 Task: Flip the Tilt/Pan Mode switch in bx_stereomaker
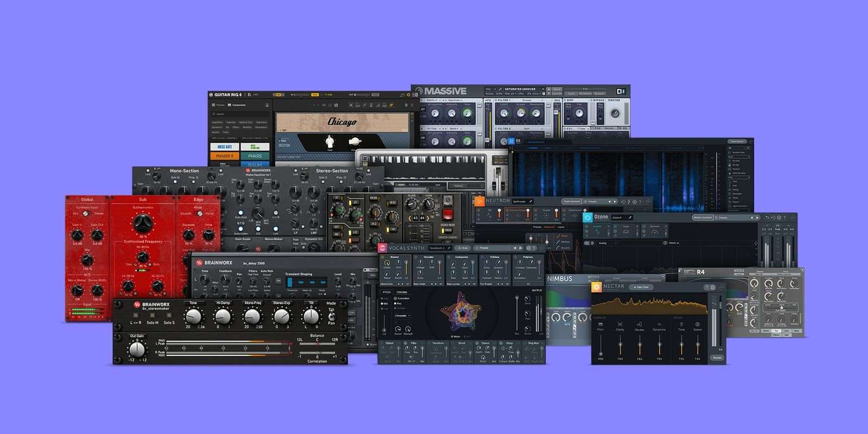[331, 317]
